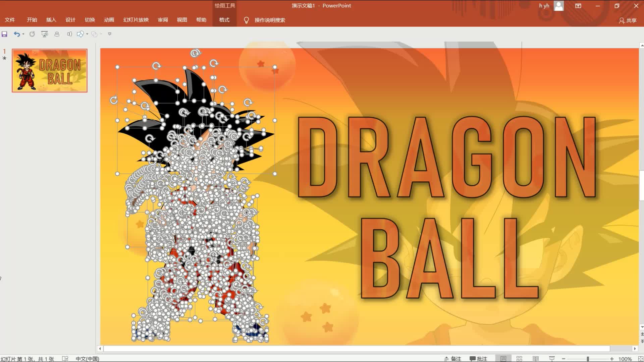This screenshot has height=362, width=644.
Task: Click 幻灯片 第 1 张 slide counter
Action: point(27,359)
